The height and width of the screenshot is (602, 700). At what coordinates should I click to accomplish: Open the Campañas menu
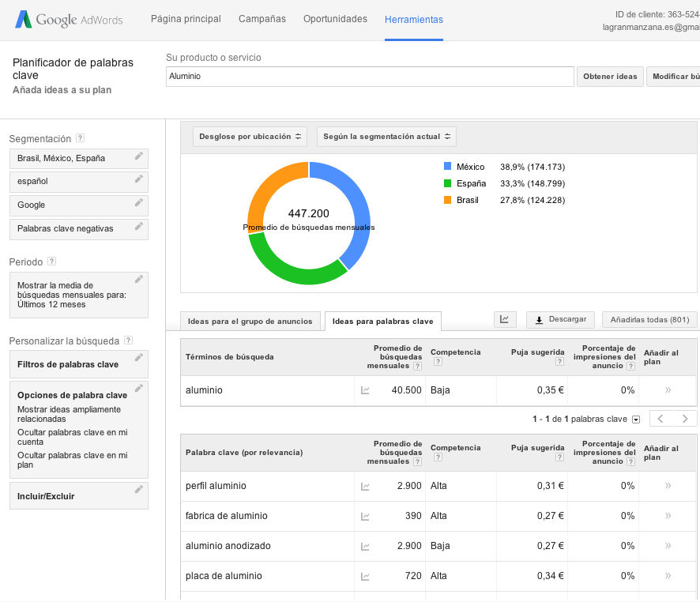[262, 19]
